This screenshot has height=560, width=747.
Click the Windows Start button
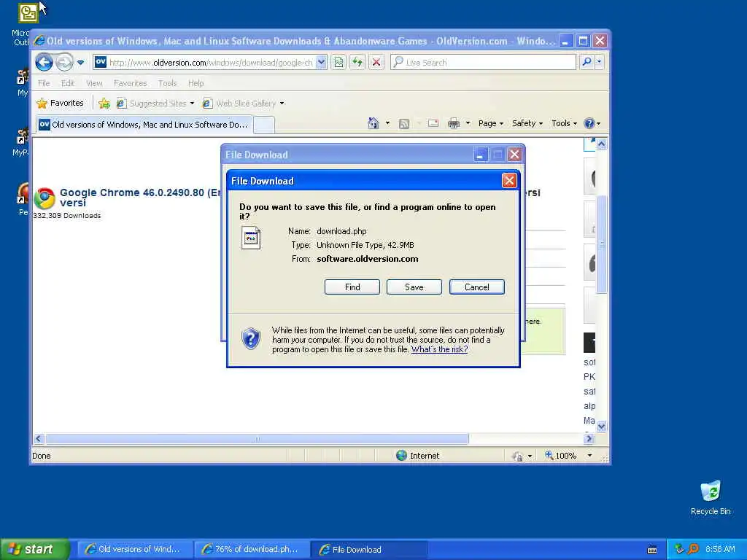35,549
